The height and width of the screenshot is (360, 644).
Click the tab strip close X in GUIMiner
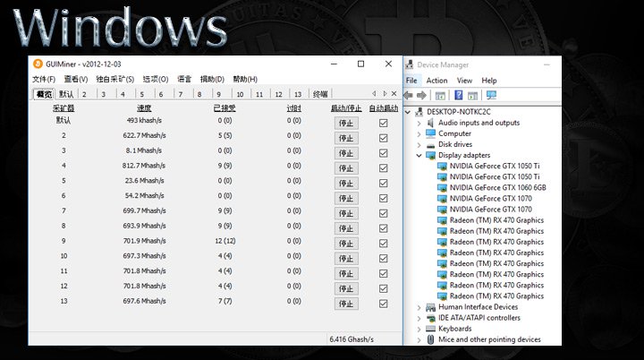click(x=394, y=93)
